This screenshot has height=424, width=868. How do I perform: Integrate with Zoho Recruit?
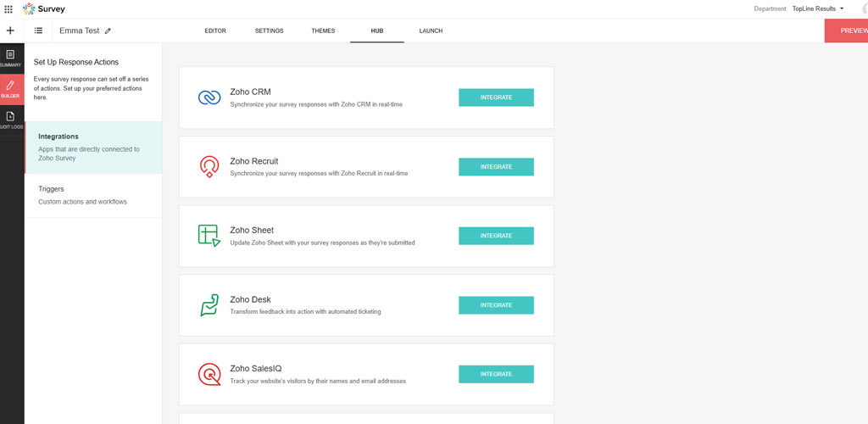pyautogui.click(x=496, y=166)
